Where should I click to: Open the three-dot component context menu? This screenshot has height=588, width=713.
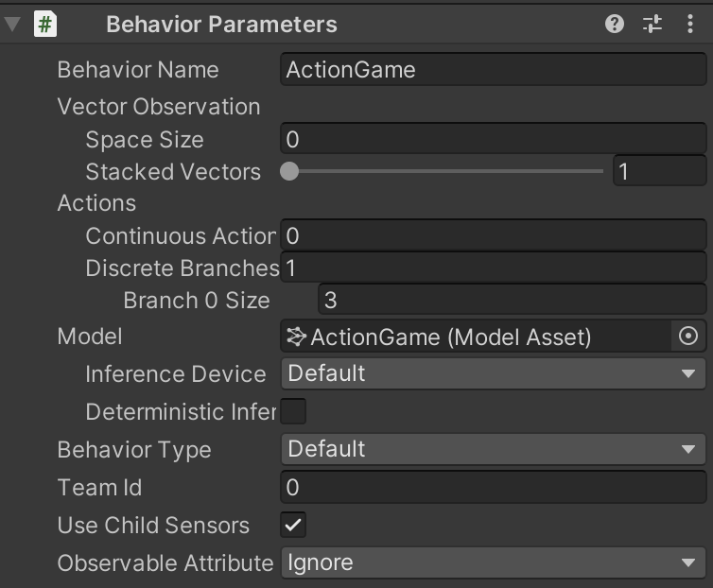[x=689, y=24]
